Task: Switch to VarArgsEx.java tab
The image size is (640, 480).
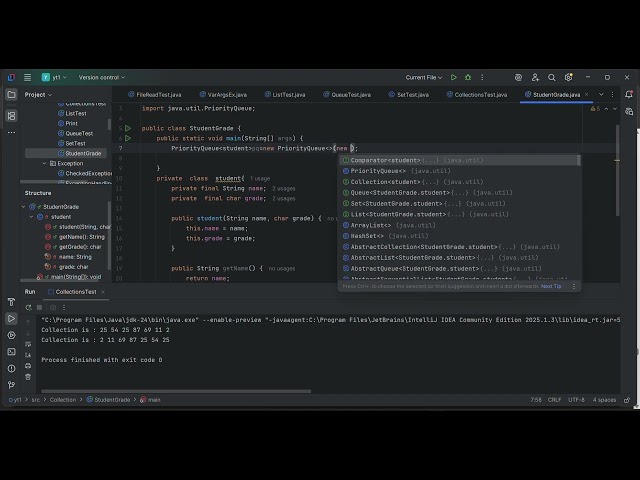Action: tap(223, 95)
